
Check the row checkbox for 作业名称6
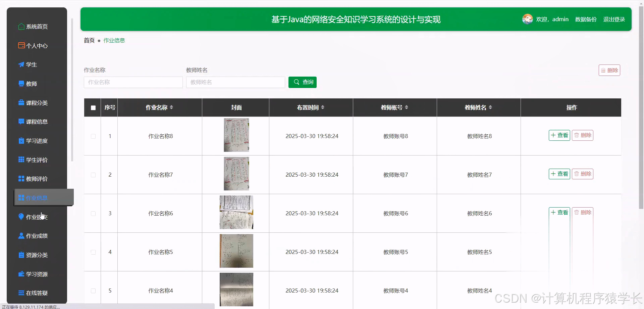click(x=93, y=213)
